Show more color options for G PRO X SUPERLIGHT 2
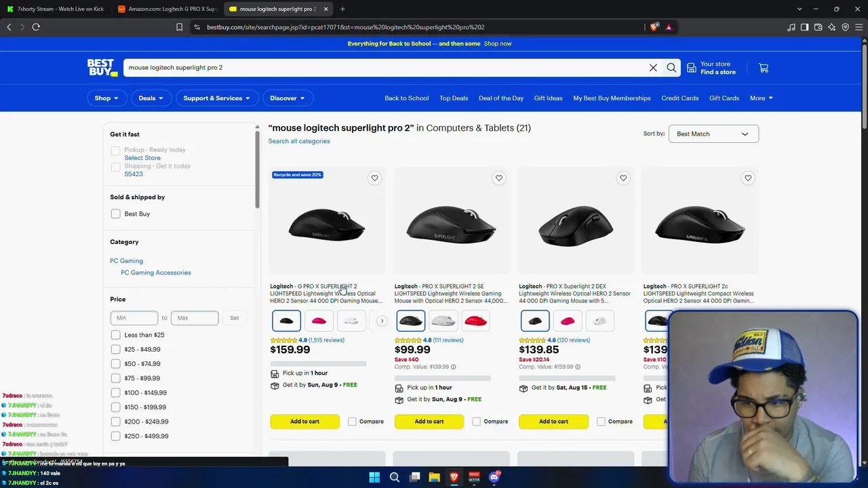The height and width of the screenshot is (488, 868). (x=382, y=321)
